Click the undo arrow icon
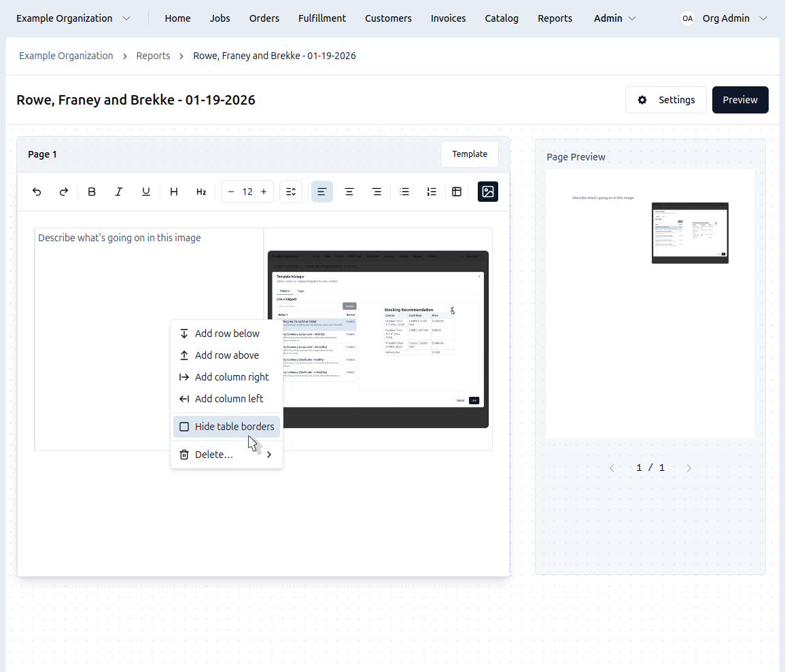 point(37,192)
